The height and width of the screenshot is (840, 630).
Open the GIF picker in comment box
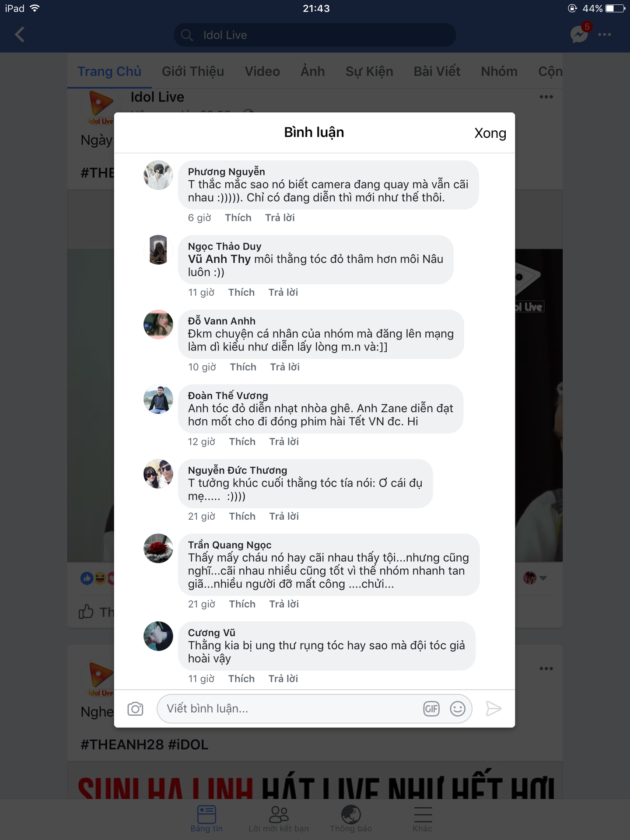pyautogui.click(x=431, y=708)
